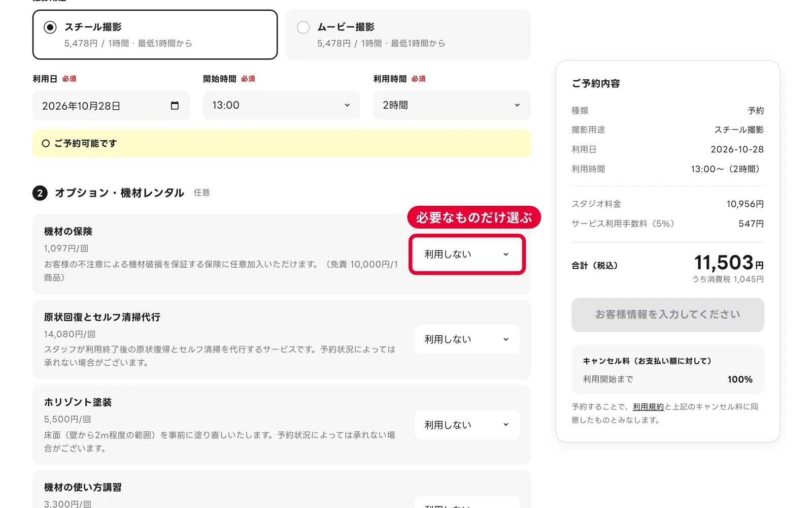Click サービス利用手数料 value 547円
This screenshot has width=812, height=508.
pos(751,224)
